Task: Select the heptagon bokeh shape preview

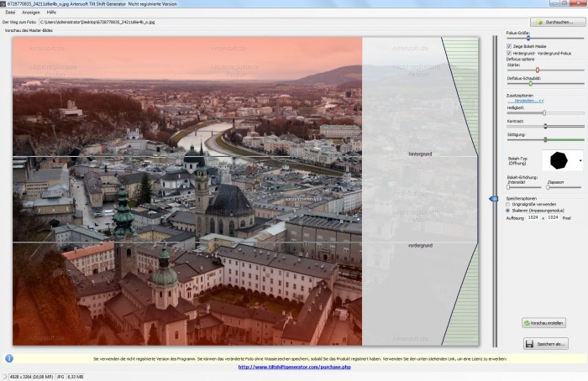Action: coord(559,160)
